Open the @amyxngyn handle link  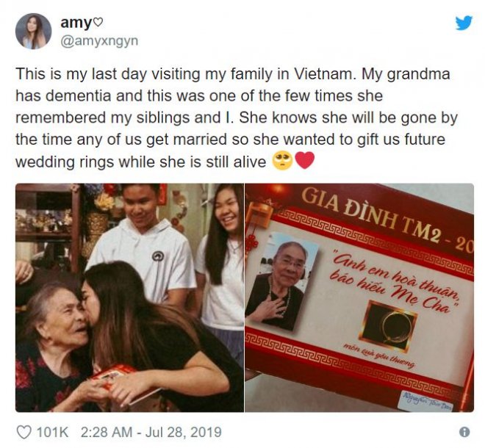[x=99, y=41]
